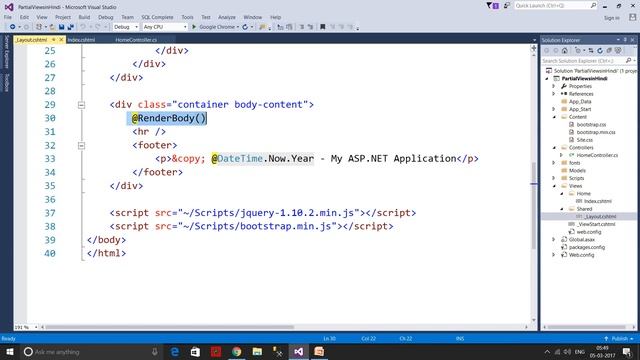Viewport: 640px width, 360px height.
Task: Open the Server Explorer side tab
Action: 6,51
